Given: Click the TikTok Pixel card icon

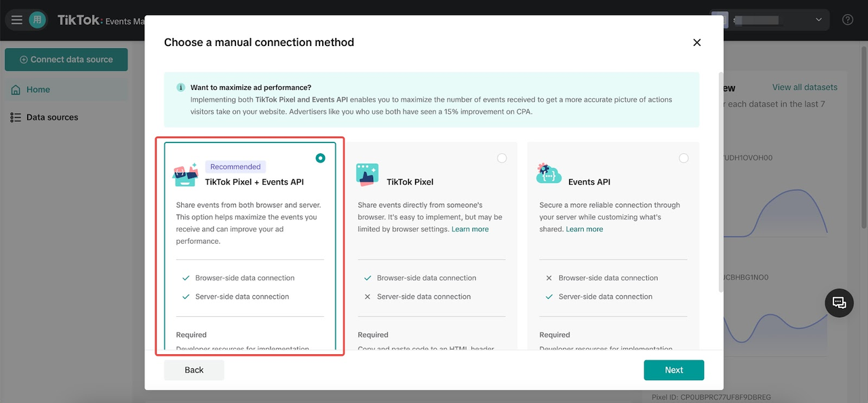Looking at the screenshot, I should [x=367, y=174].
